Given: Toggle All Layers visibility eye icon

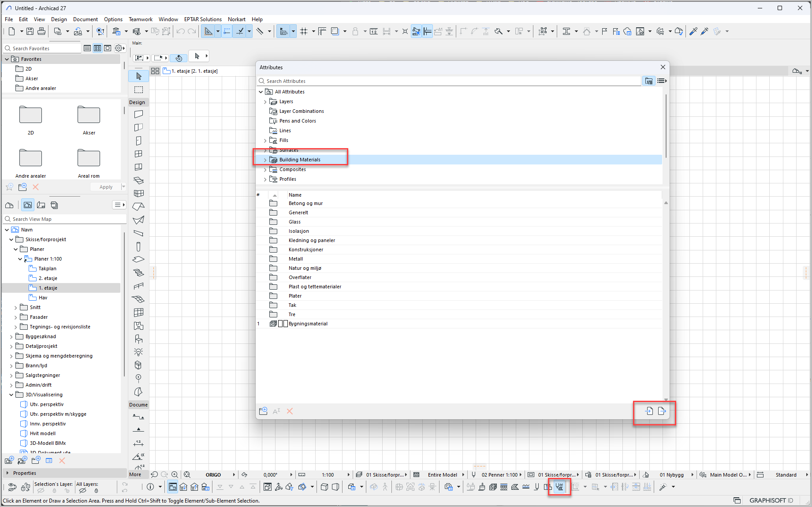Looking at the screenshot, I should (82, 490).
